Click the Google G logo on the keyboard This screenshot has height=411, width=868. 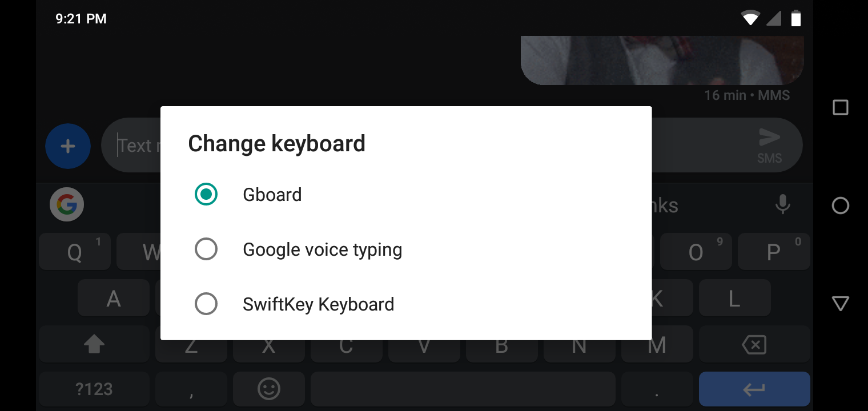66,204
